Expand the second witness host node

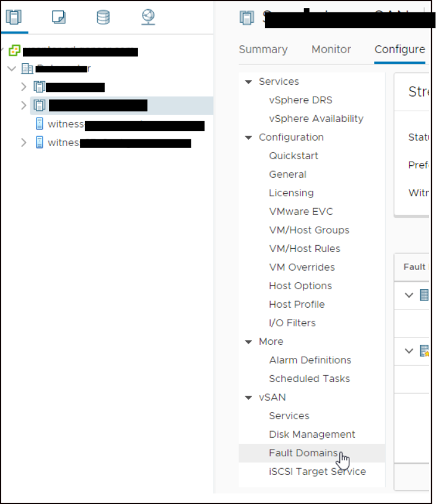[24, 143]
